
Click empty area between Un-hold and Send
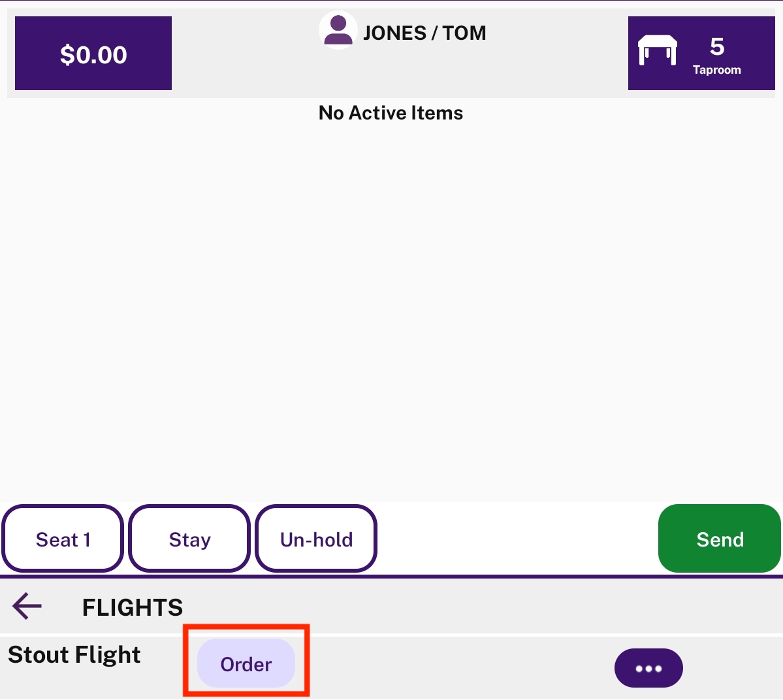pyautogui.click(x=517, y=538)
